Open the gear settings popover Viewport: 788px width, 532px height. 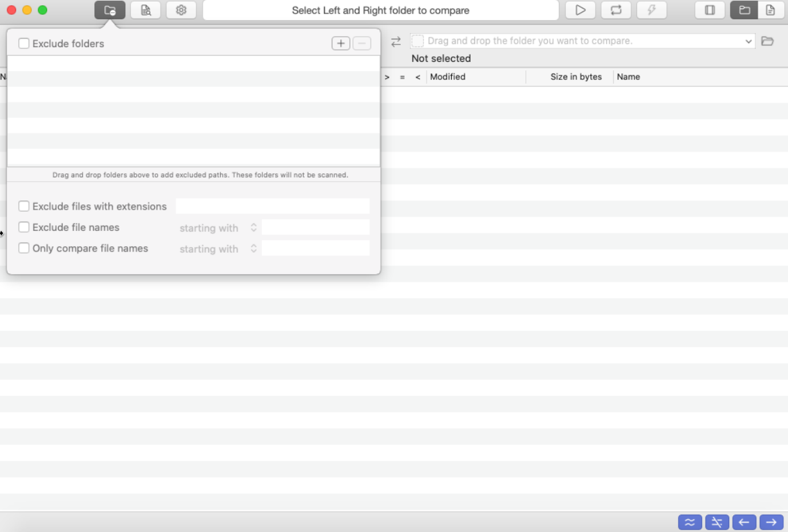click(181, 10)
